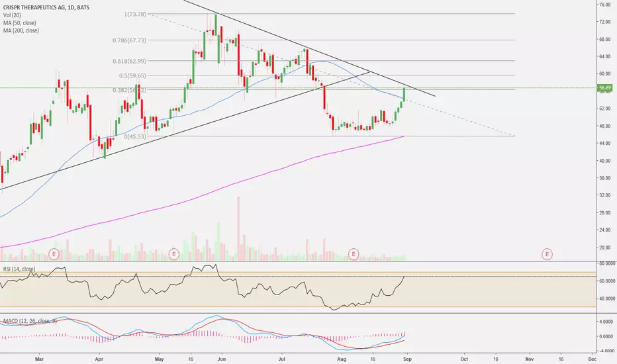Click the Dec label on the time axis
617x364 pixels.
(x=593, y=359)
